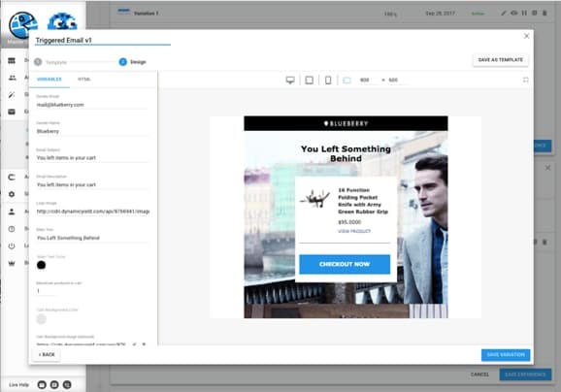Click the edit icon beside background image URL

pyautogui.click(x=135, y=344)
